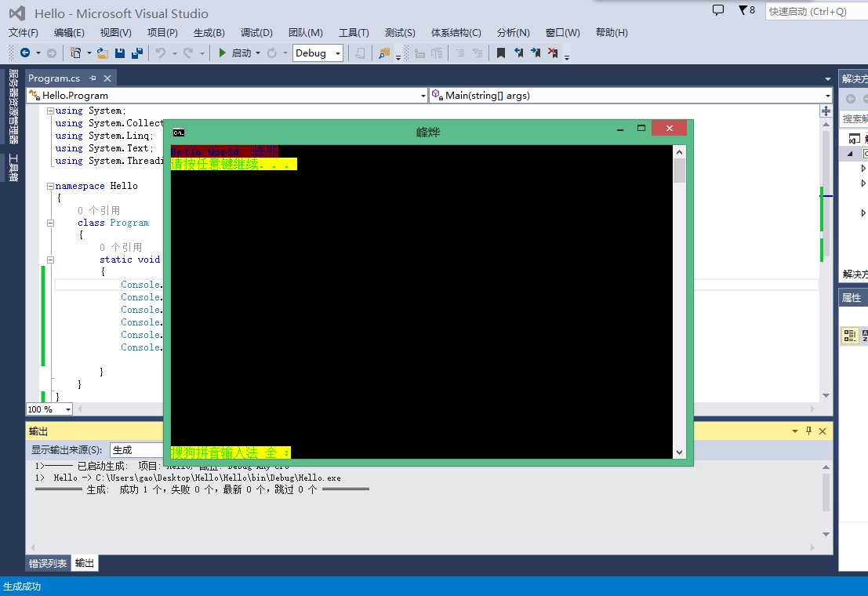The width and height of the screenshot is (868, 596).
Task: Open the 视图(V) menu
Action: pos(116,33)
